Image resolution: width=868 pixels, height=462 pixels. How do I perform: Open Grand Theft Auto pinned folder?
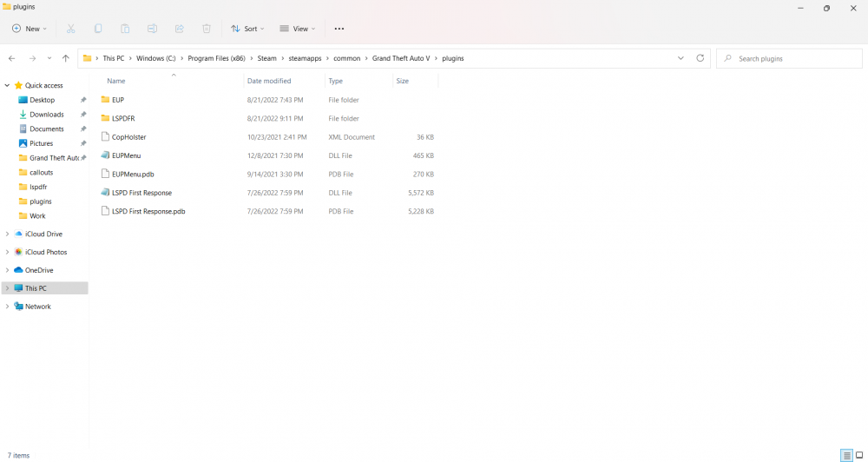(54, 158)
